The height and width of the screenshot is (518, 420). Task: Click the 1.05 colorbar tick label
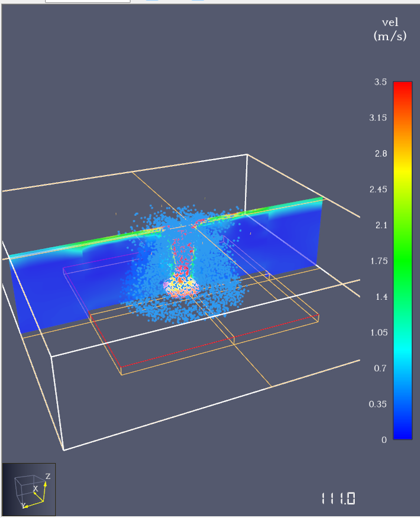pos(379,333)
